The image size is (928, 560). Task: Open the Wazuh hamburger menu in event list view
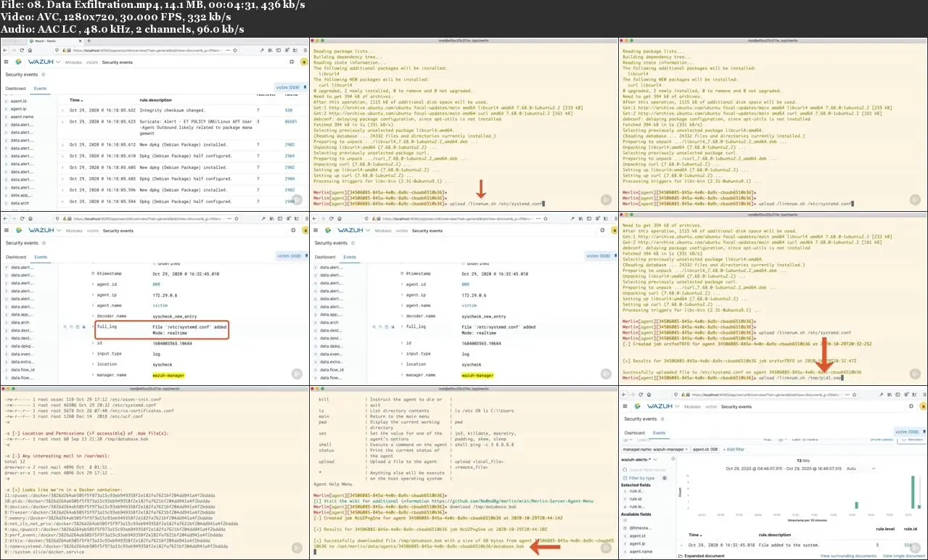7,62
